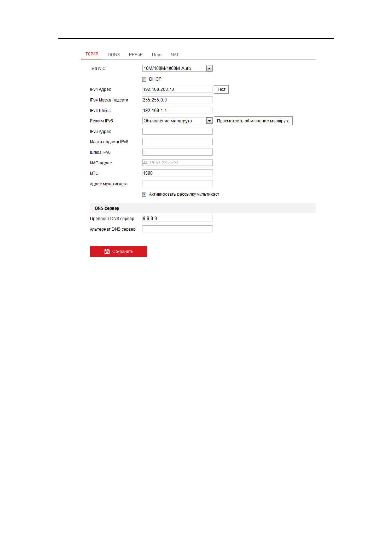Edit the IPv4 Шлюз field
Viewport: 392px width, 554px height.
(x=177, y=111)
